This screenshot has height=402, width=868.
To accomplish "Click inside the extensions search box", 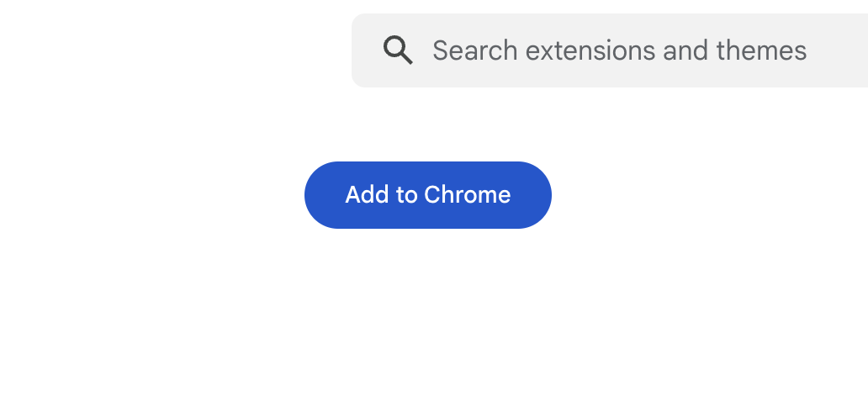I will tap(619, 50).
